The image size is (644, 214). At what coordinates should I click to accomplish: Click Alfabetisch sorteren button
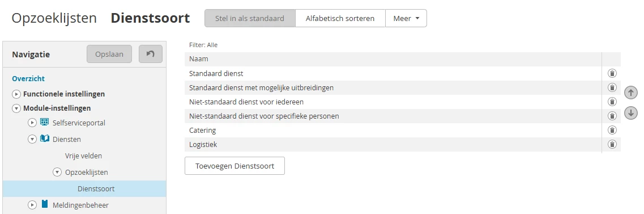point(340,19)
